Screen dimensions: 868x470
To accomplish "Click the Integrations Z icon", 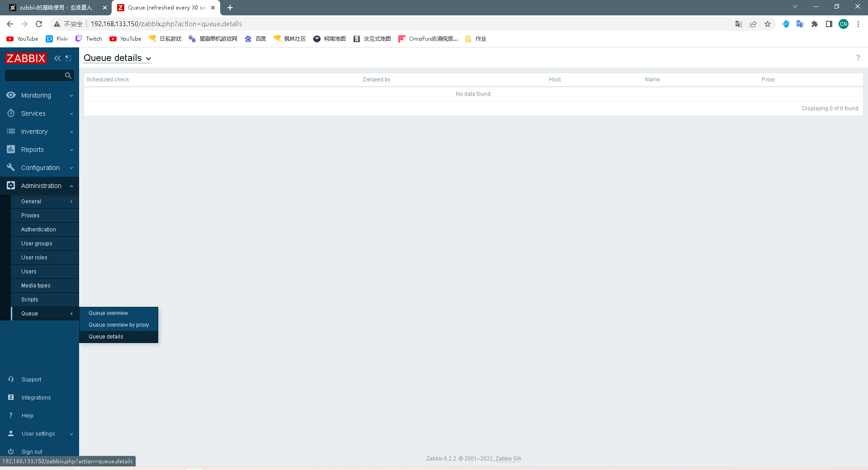I will point(11,397).
